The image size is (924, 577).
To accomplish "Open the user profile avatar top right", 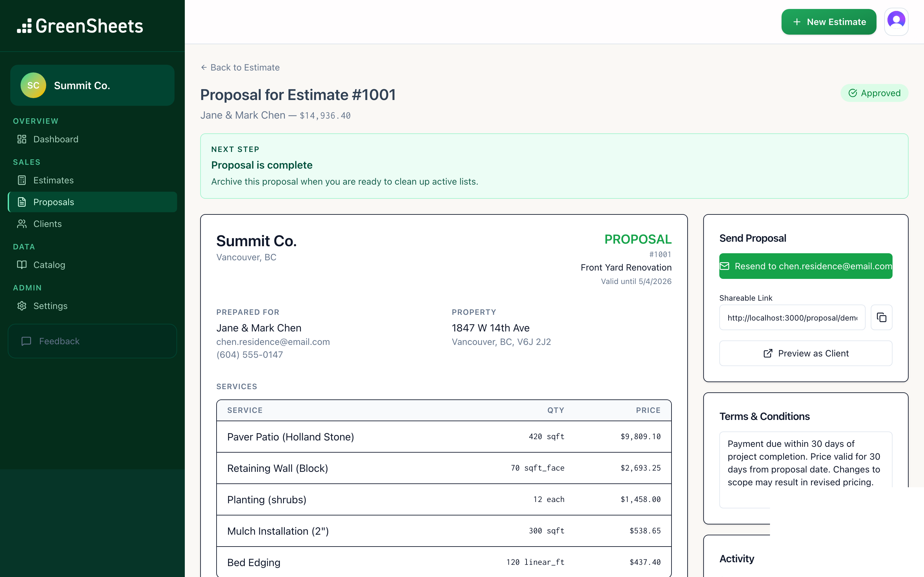I will tap(896, 21).
